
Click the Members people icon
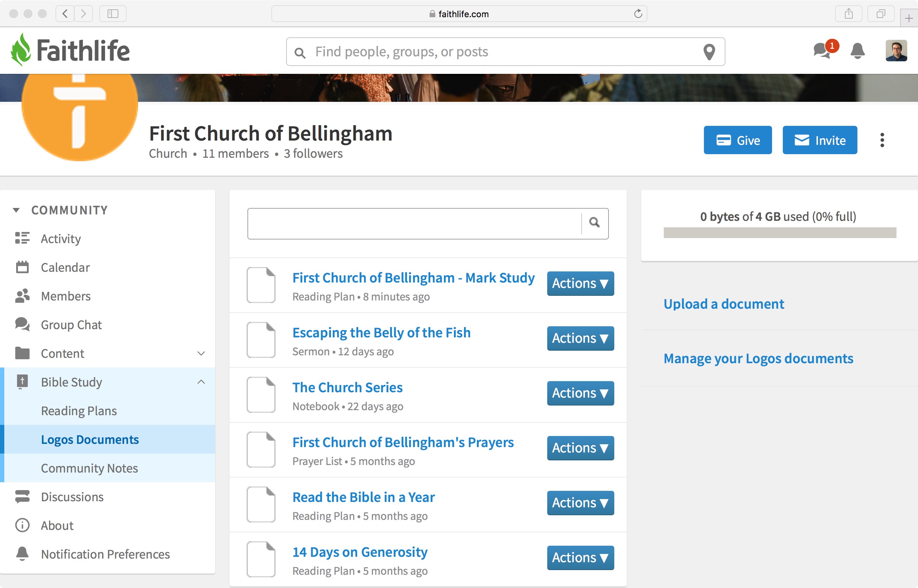(x=22, y=295)
